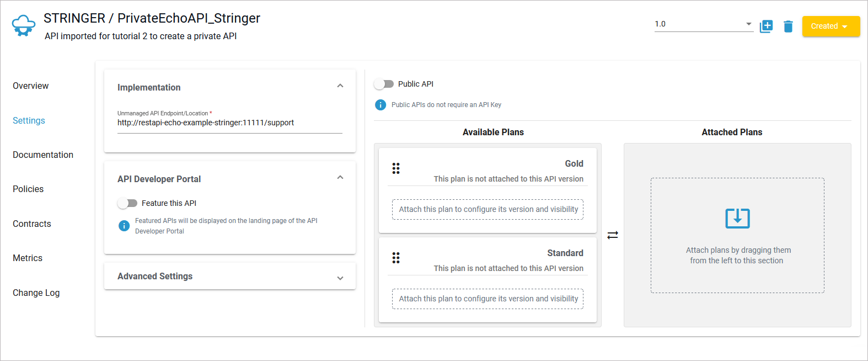
Task: Click the transfer arrows between plan lists
Action: (x=613, y=235)
